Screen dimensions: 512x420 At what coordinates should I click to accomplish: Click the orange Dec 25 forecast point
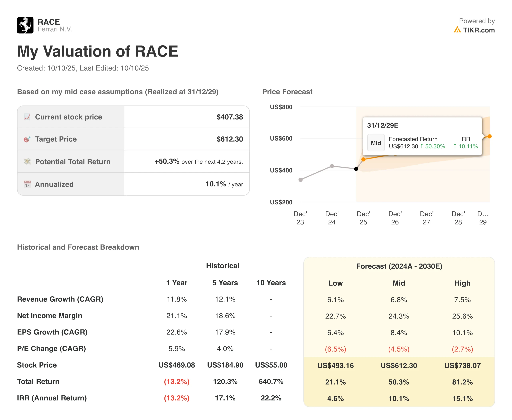coord(363,159)
